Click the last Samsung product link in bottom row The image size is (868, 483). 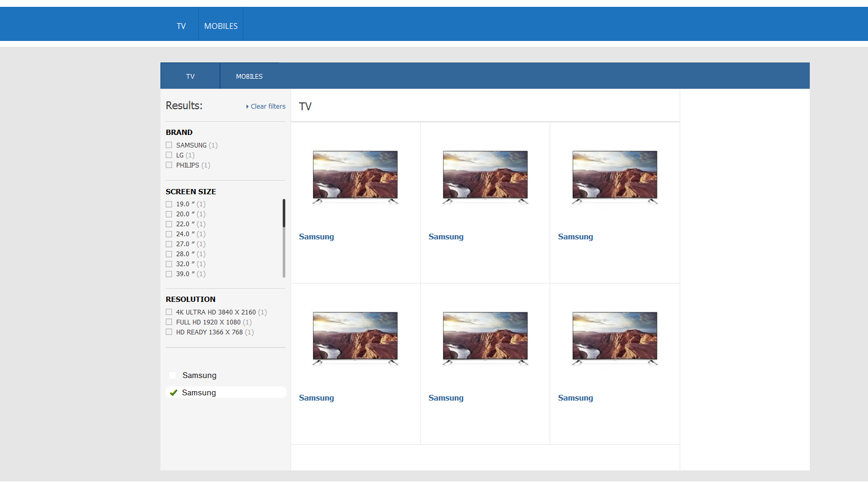pyautogui.click(x=575, y=398)
